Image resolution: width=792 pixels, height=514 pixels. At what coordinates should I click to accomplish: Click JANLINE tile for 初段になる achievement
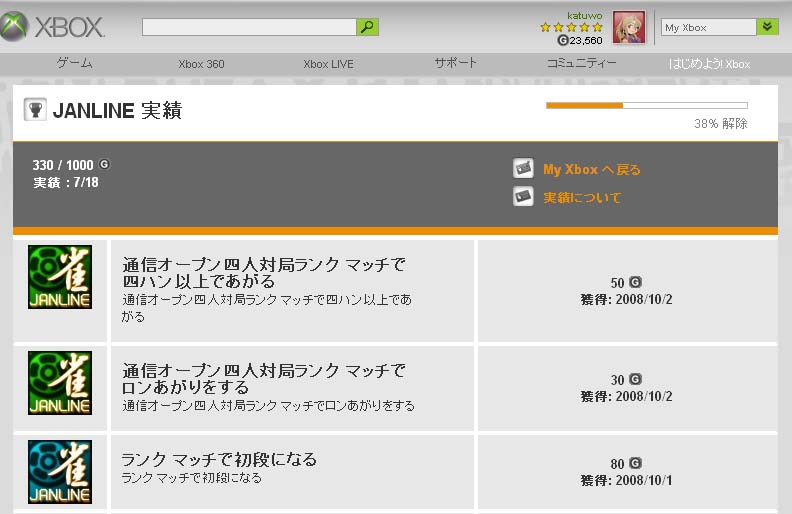[60, 472]
